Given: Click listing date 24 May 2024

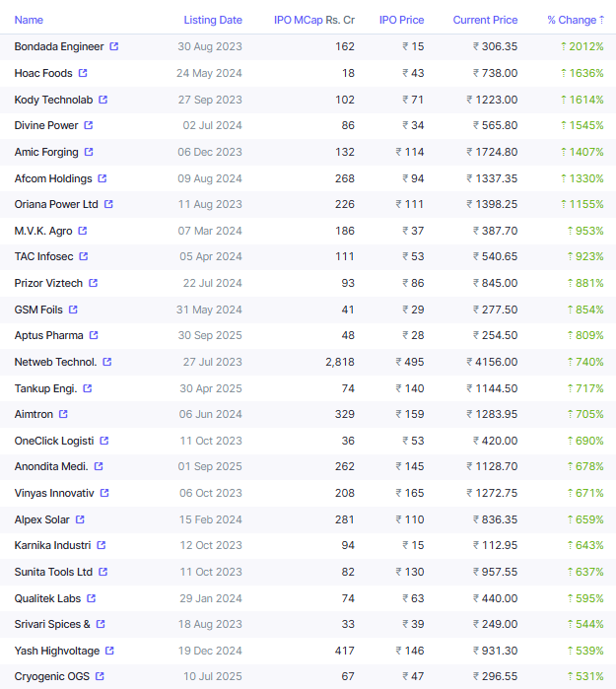Looking at the screenshot, I should 209,73.
